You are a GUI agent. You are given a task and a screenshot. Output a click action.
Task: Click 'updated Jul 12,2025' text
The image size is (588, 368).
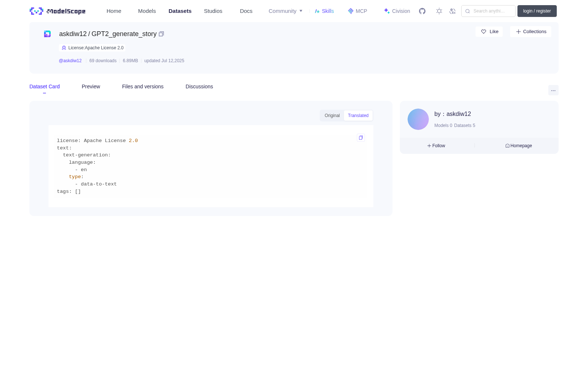tap(164, 61)
